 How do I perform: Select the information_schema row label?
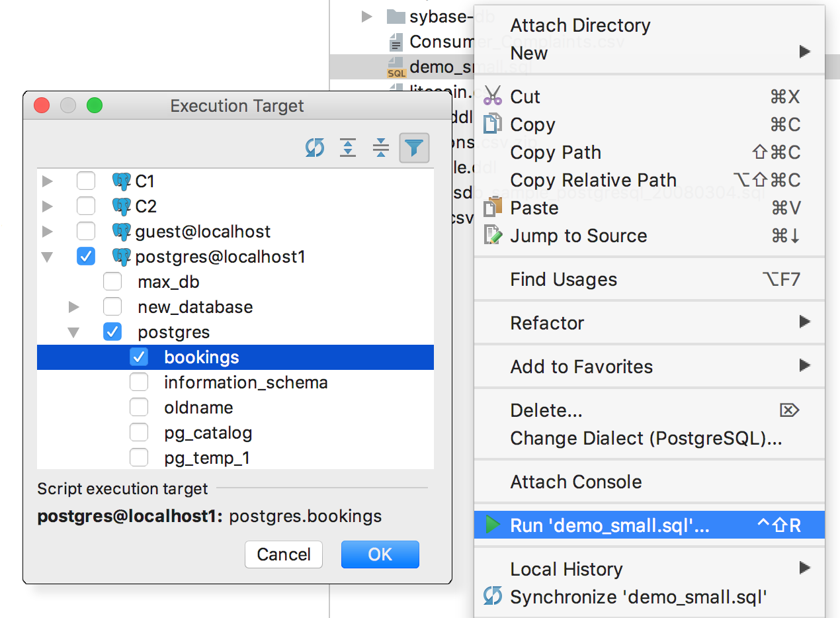[x=246, y=382]
